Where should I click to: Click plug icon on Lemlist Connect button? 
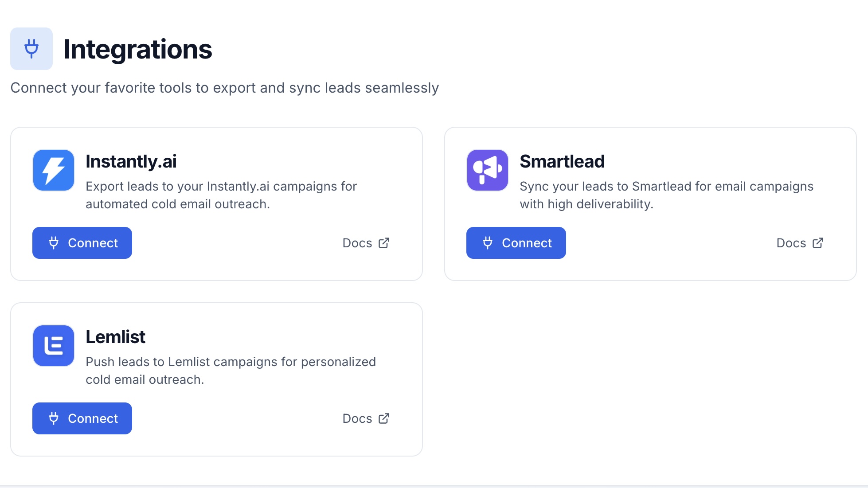(x=54, y=418)
